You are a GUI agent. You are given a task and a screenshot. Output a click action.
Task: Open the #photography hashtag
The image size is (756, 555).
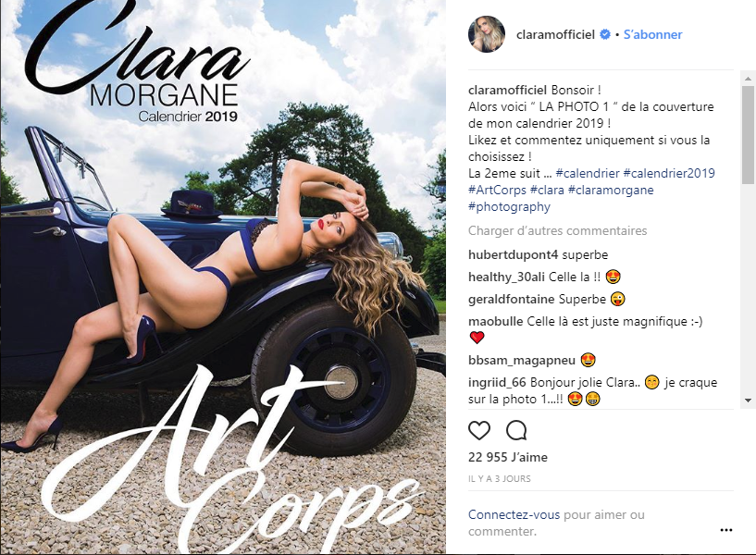click(509, 206)
